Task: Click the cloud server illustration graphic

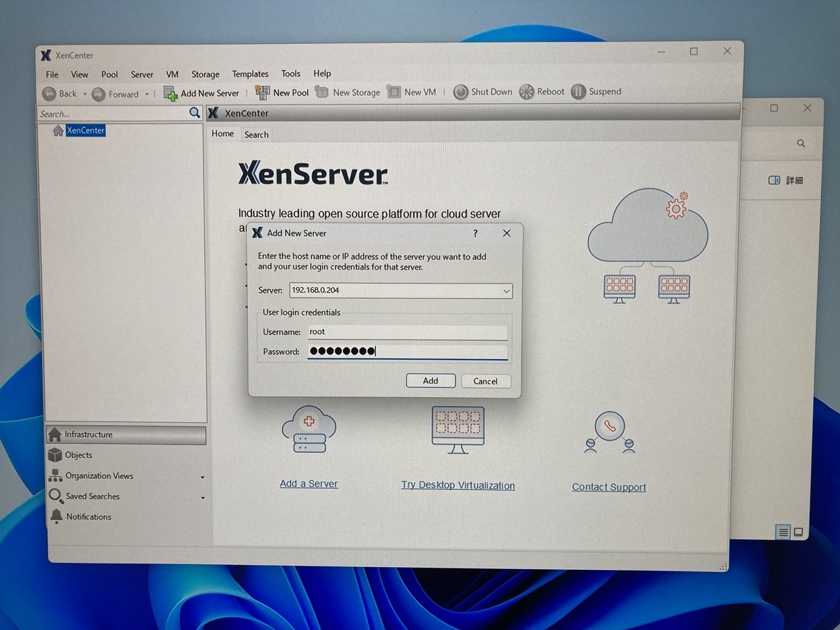Action: point(647,245)
